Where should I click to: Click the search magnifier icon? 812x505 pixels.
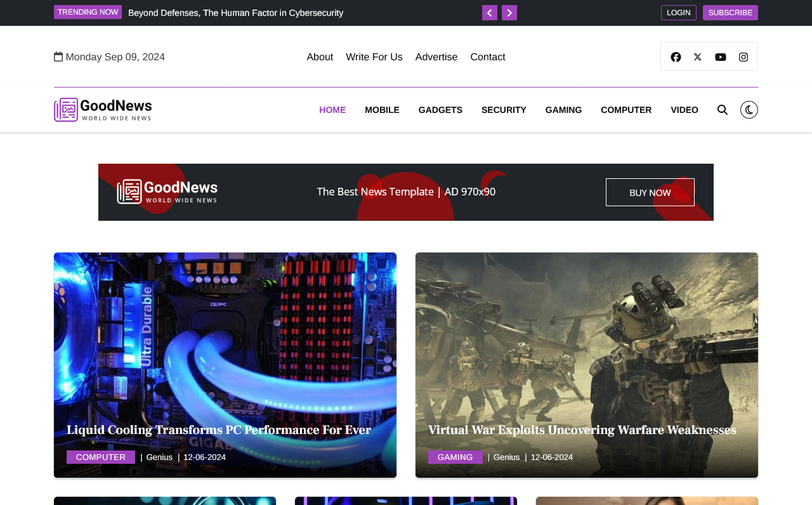[723, 110]
